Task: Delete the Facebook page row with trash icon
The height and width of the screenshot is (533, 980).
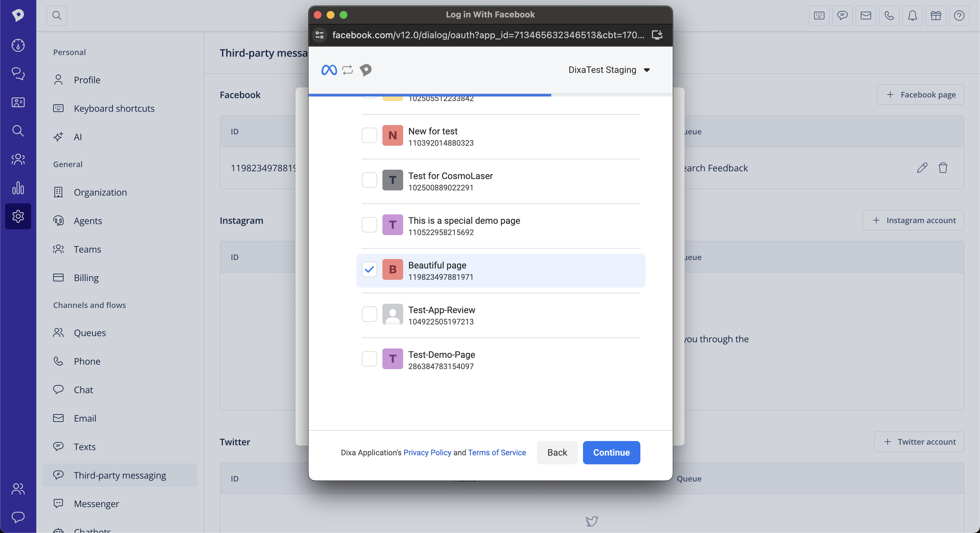Action: (x=943, y=168)
